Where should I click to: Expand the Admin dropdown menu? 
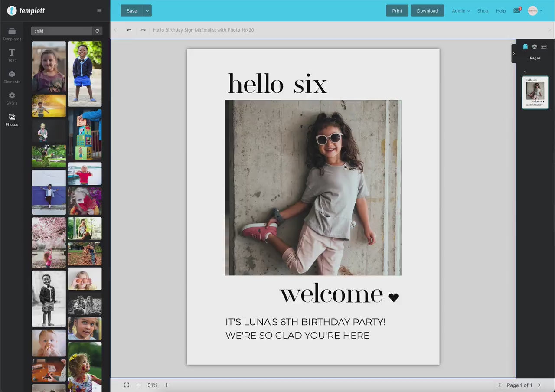460,11
